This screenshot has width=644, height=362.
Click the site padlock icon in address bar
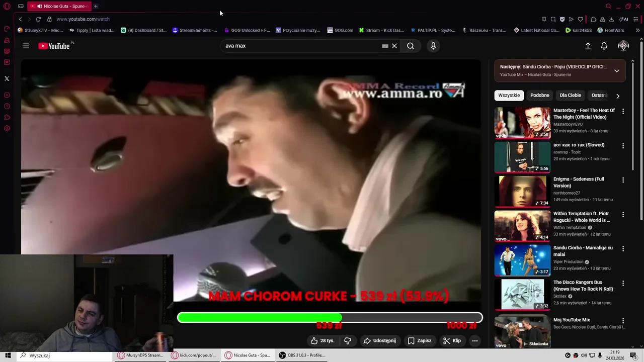point(49,19)
